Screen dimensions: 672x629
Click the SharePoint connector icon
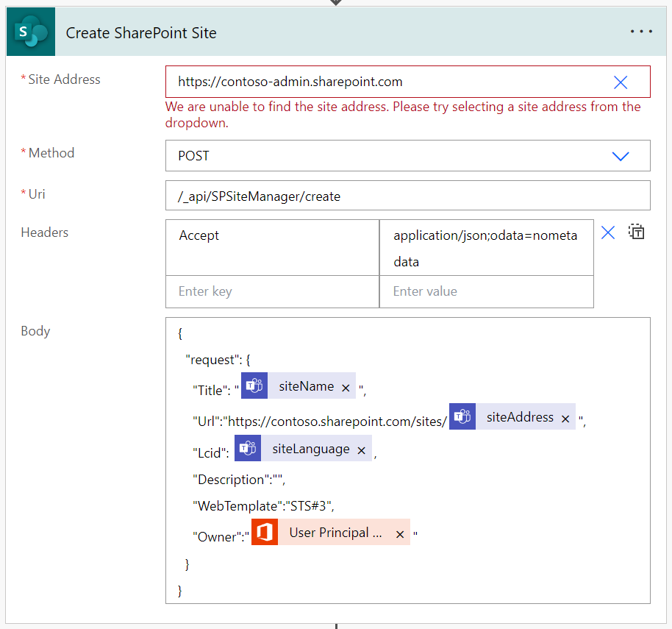[31, 32]
